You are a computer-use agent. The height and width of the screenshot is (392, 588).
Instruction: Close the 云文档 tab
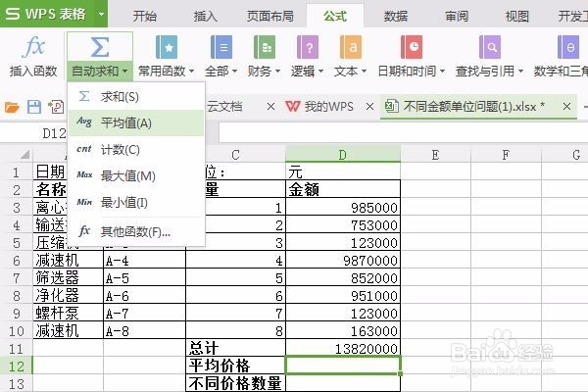tap(270, 107)
